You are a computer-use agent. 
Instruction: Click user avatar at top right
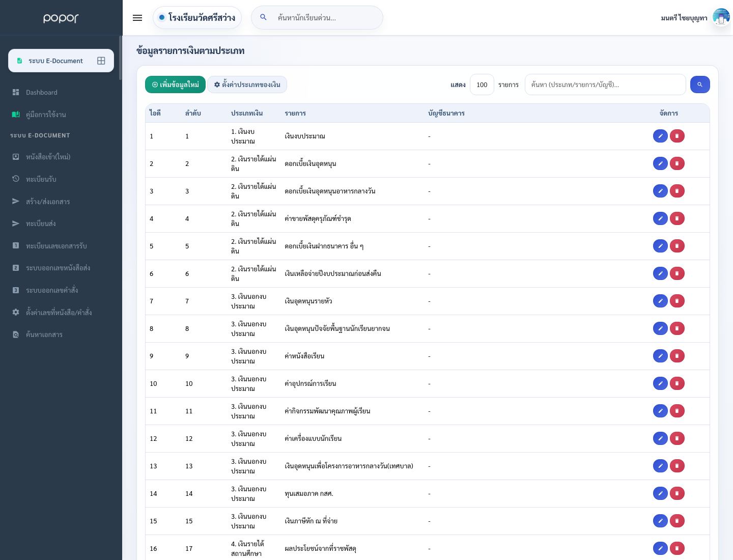pyautogui.click(x=721, y=17)
